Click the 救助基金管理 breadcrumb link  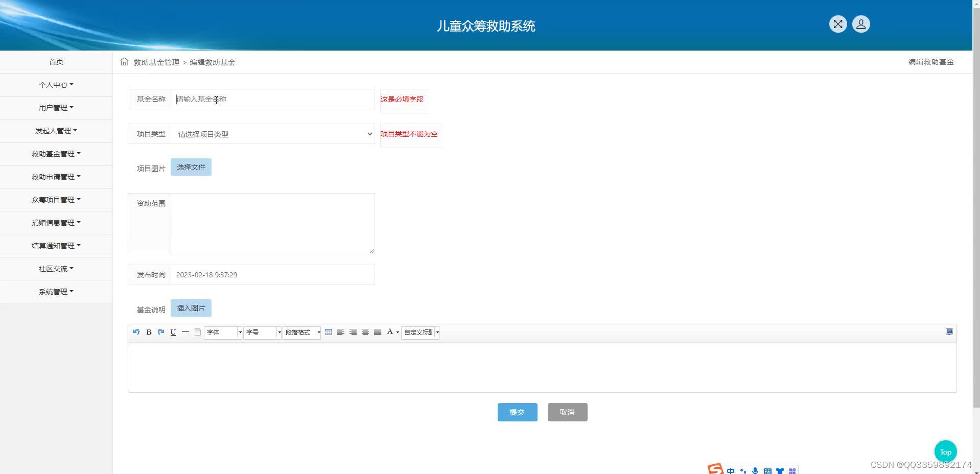[x=156, y=62]
